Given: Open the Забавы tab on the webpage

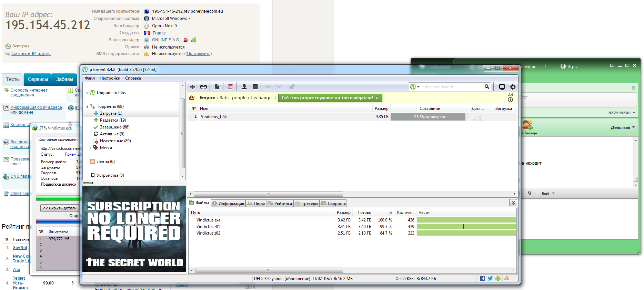Looking at the screenshot, I should pos(65,79).
